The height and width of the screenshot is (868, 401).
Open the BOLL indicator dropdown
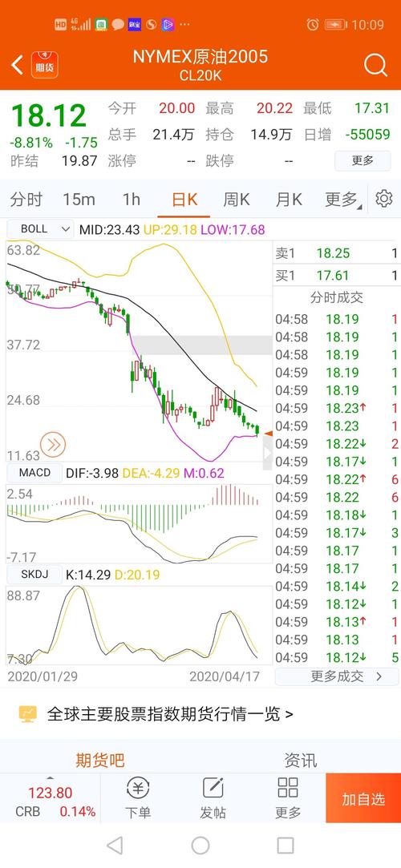pos(40,228)
